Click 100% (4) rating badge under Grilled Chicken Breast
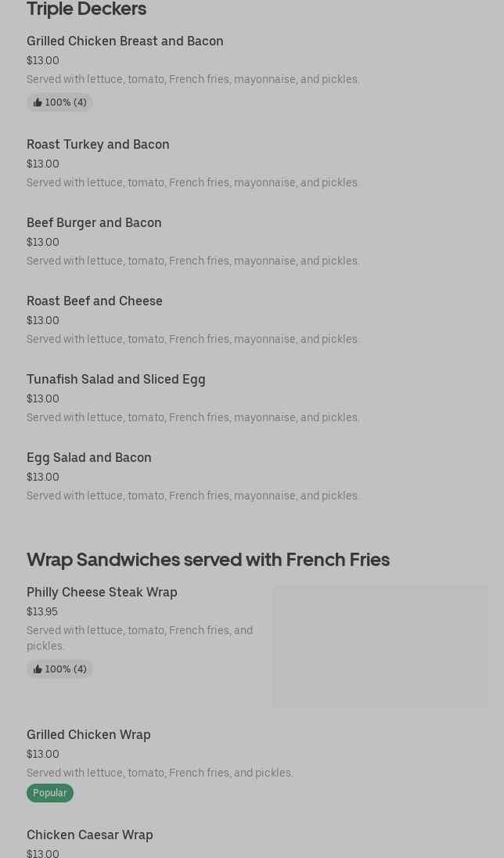The height and width of the screenshot is (858, 504). [66, 103]
